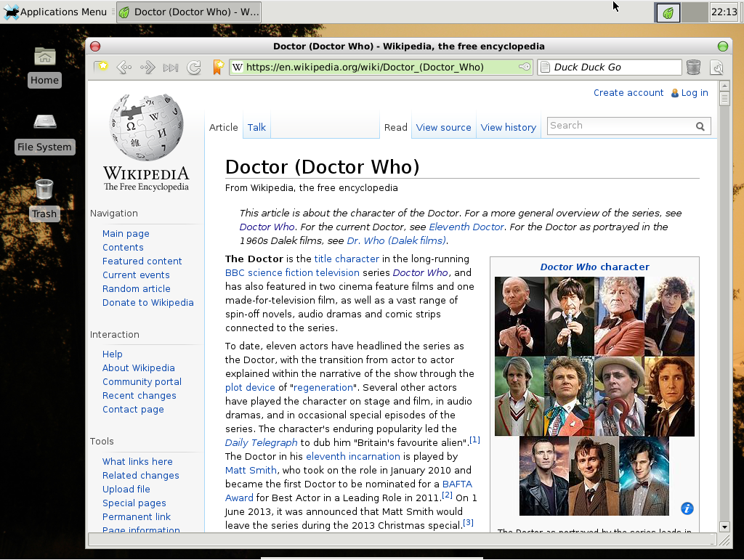The width and height of the screenshot is (744, 560).
Task: Open Random article in the sidebar
Action: tap(136, 288)
